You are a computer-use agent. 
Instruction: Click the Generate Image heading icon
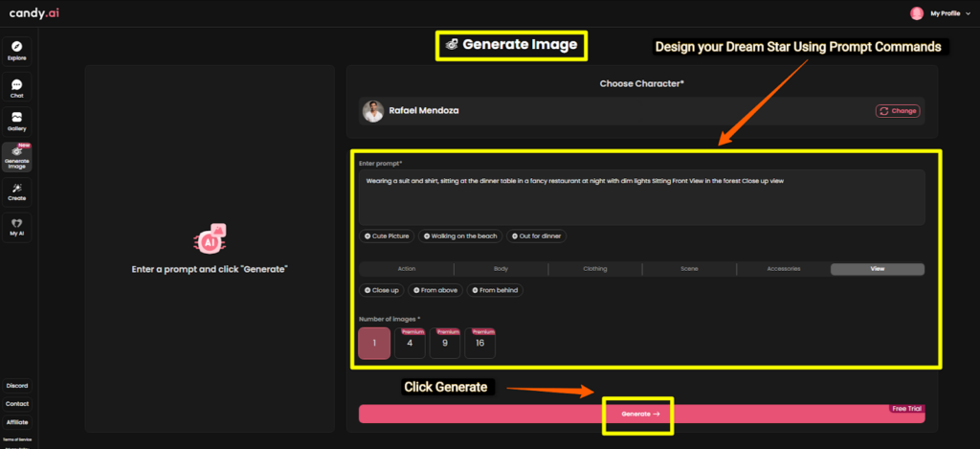[x=452, y=45]
